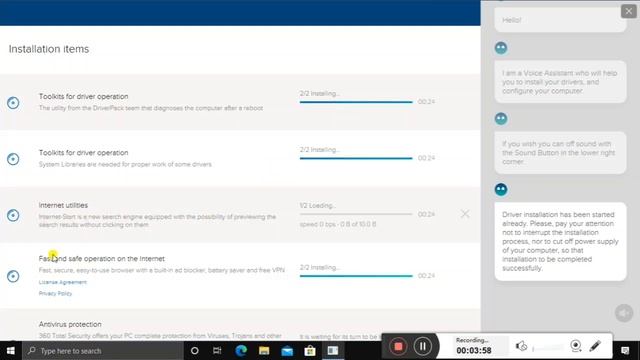Close the voice assistant panel
The height and width of the screenshot is (360, 640).
[629, 11]
